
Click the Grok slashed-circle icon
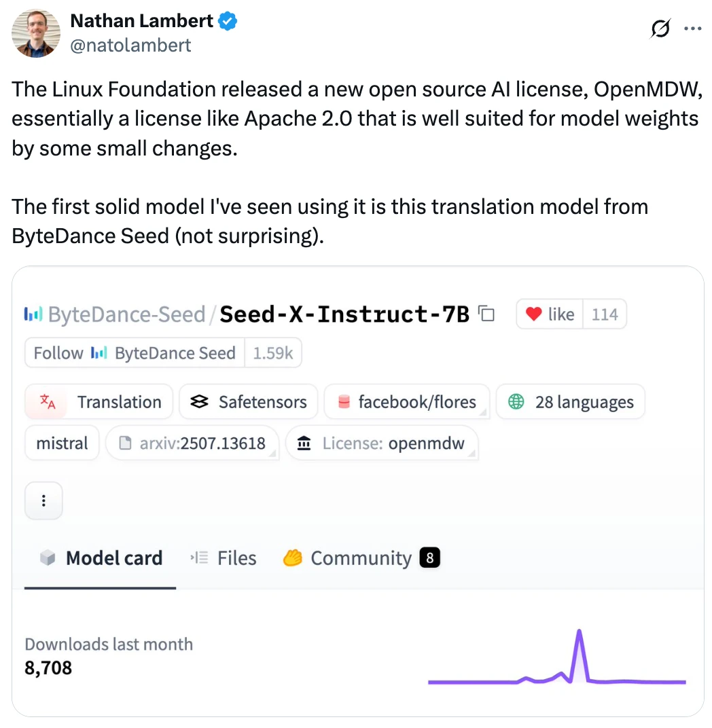point(660,29)
